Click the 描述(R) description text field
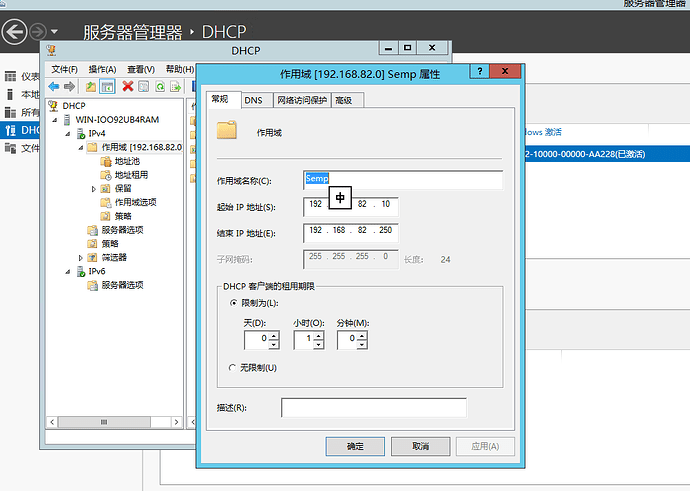 [x=374, y=408]
